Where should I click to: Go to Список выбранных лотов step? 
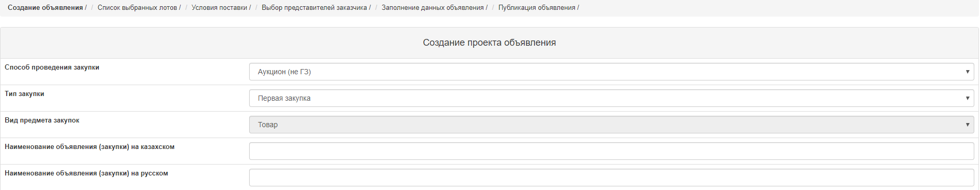tap(137, 8)
